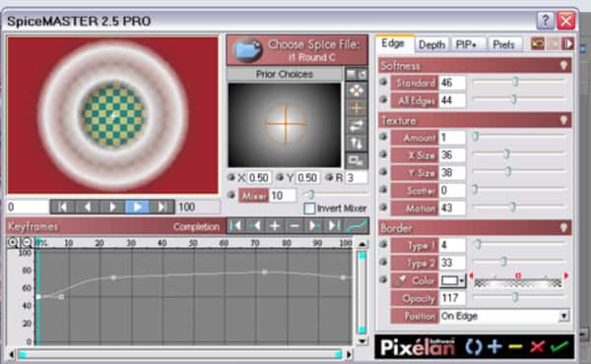Switch to the Depth tab

click(x=432, y=44)
